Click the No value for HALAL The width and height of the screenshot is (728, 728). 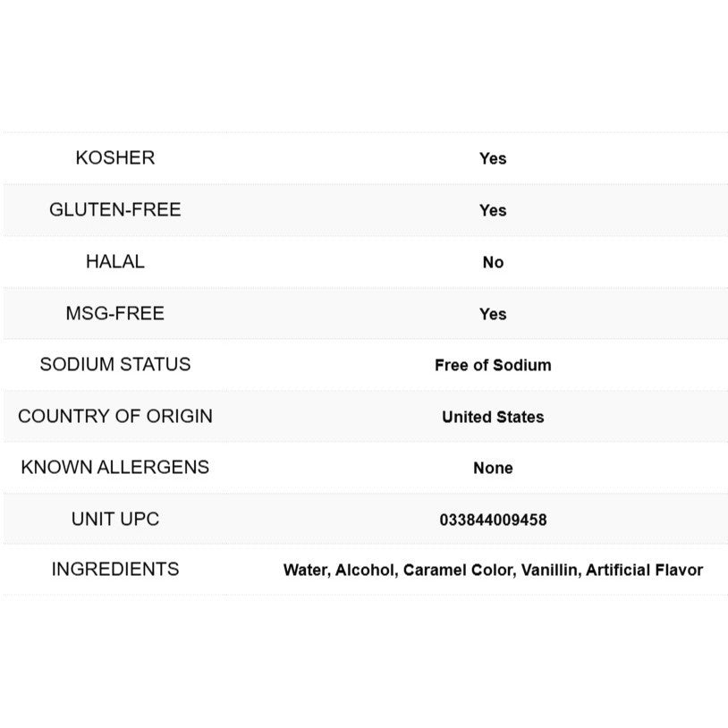[x=493, y=263]
